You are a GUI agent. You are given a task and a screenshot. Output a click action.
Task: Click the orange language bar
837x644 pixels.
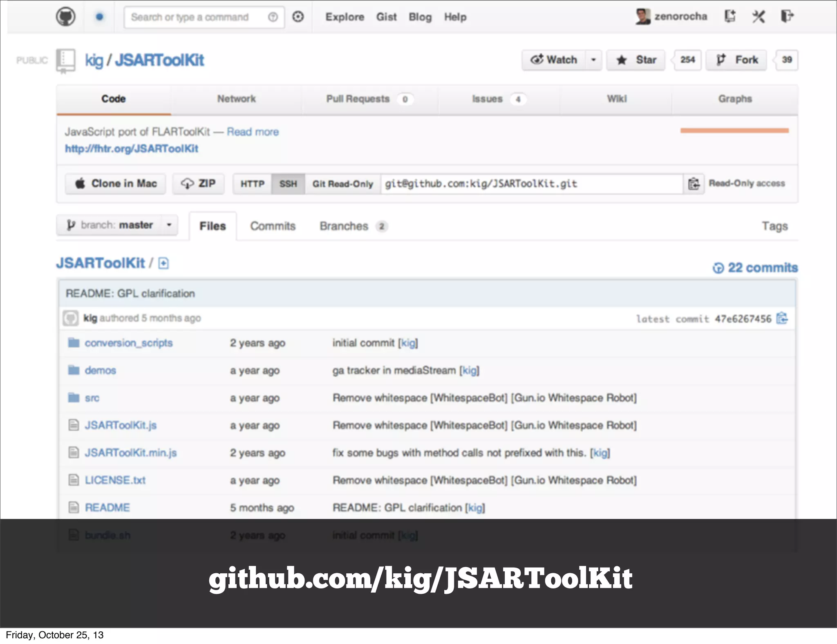[734, 130]
